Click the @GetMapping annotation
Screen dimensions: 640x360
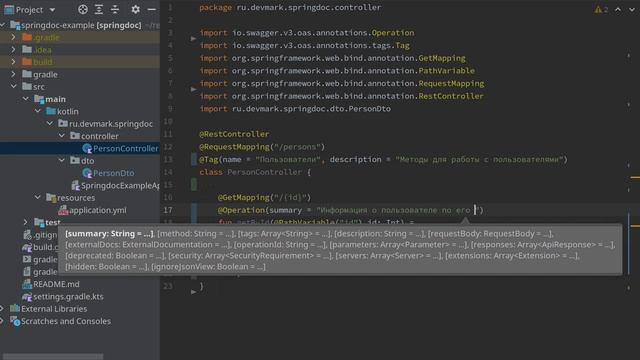pyautogui.click(x=244, y=198)
